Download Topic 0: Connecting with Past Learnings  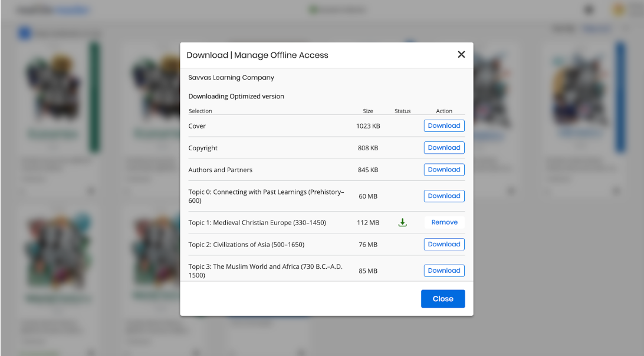pos(444,196)
